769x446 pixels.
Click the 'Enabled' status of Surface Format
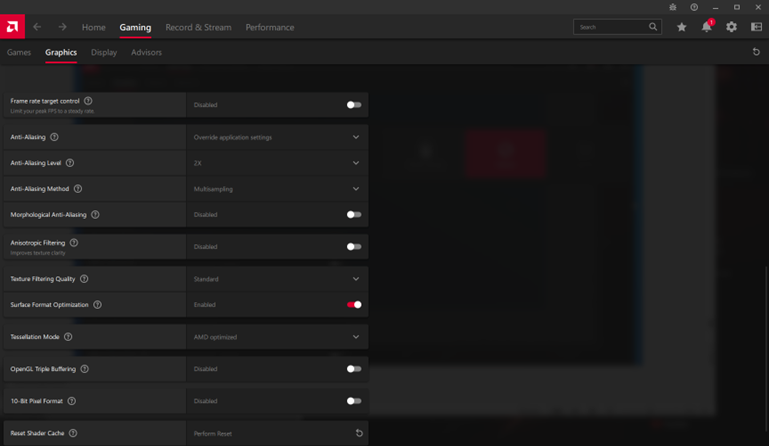click(x=205, y=305)
